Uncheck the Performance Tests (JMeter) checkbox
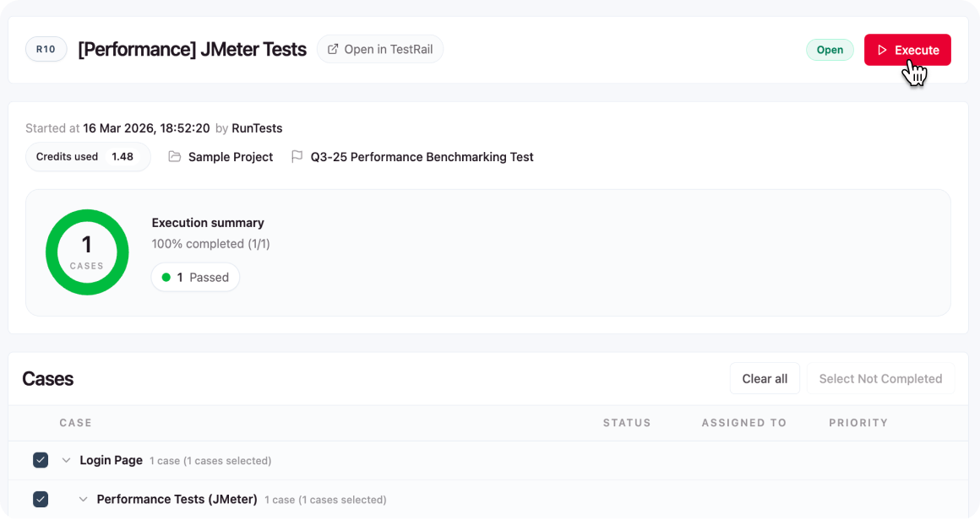Screen dimensions: 980x520 coord(41,500)
